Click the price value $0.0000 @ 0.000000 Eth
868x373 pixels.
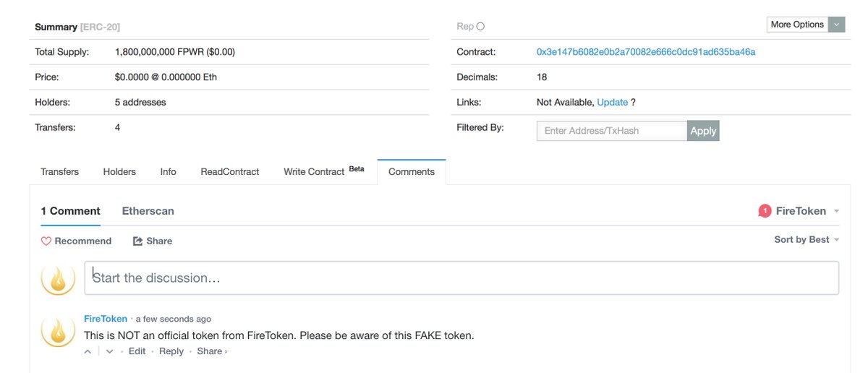166,77
